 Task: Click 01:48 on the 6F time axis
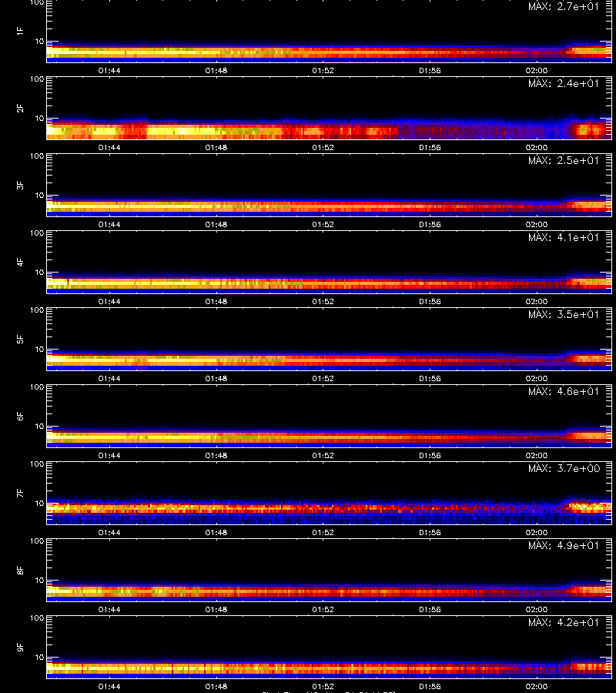click(x=216, y=456)
